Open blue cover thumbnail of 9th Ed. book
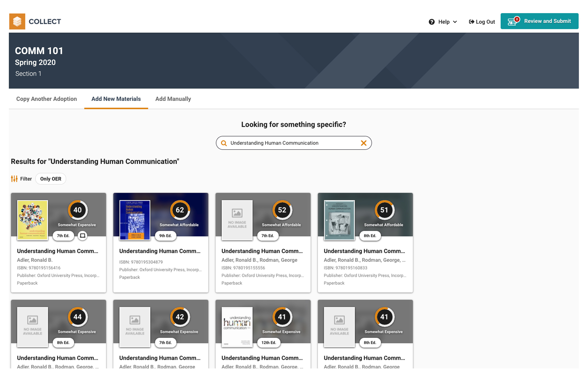The image size is (588, 377). 135,220
